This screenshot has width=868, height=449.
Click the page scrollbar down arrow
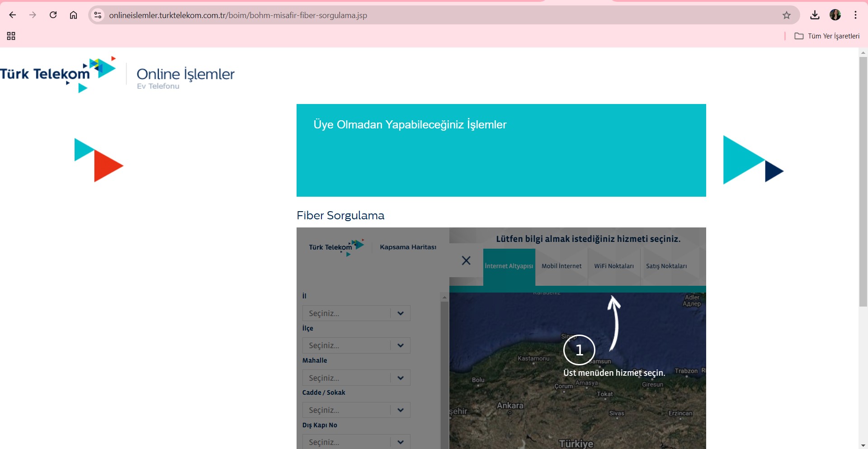(863, 445)
